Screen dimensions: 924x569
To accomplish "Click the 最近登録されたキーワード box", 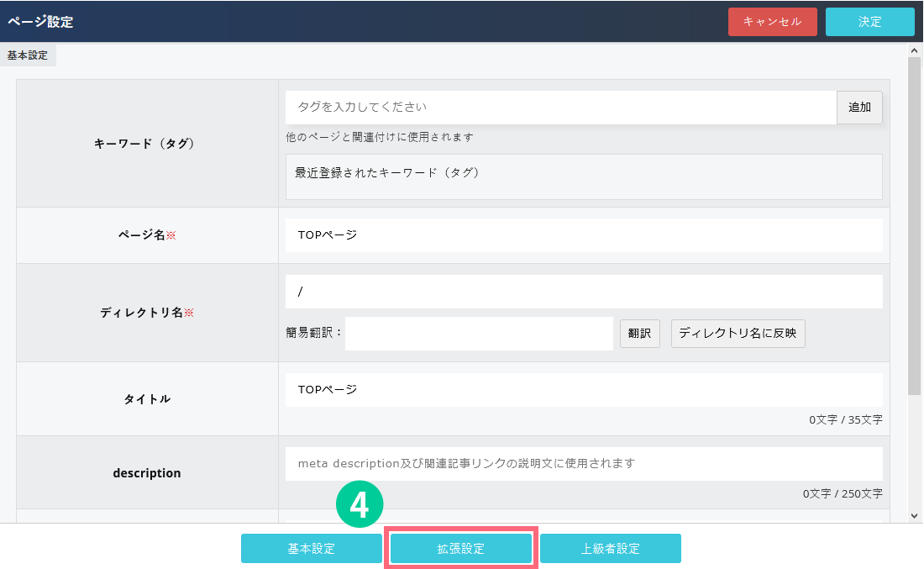I will [584, 176].
